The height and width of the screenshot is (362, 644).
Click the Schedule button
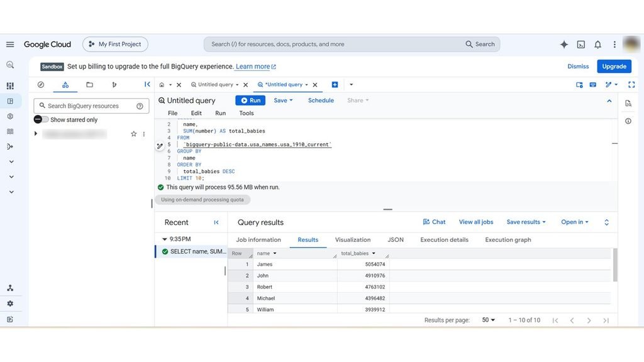point(321,100)
